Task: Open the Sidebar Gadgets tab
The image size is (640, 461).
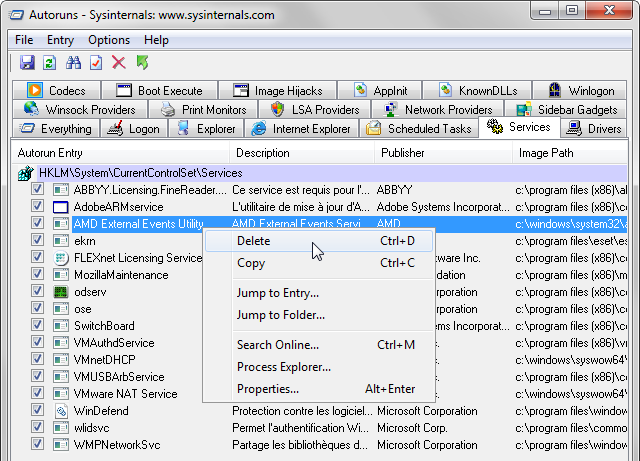Action: (566, 109)
